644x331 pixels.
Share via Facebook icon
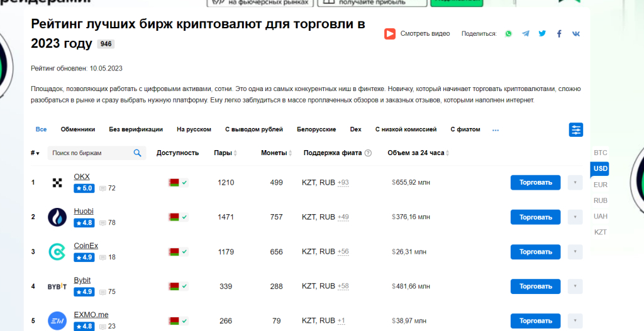pos(559,34)
